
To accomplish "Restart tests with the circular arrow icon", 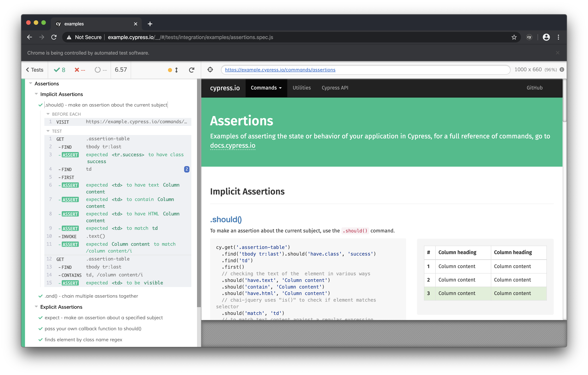I will [192, 70].
